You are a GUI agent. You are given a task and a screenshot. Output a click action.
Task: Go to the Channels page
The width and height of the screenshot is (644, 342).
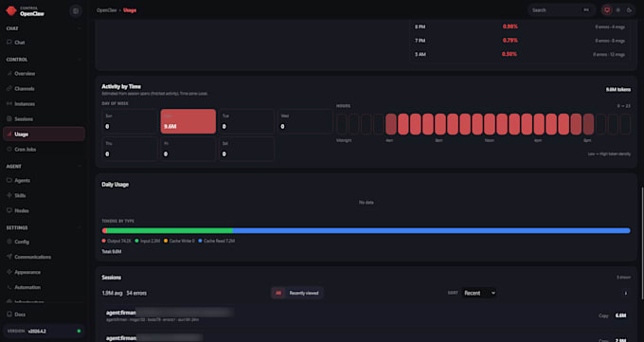coord(44,89)
